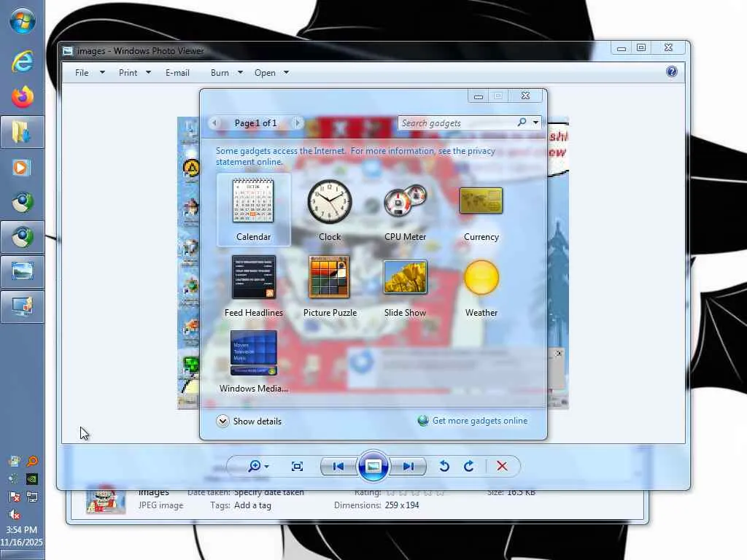Launch Internet Explorer from the taskbar
The height and width of the screenshot is (560, 747).
22,61
